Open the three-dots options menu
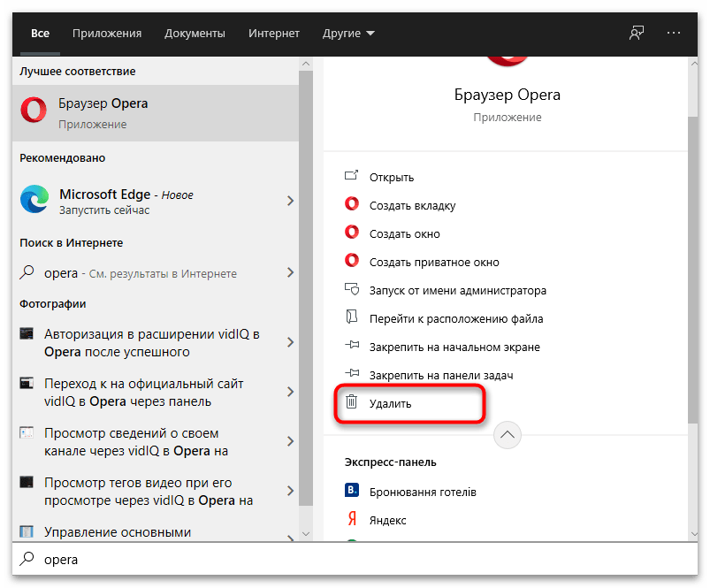This screenshot has width=710, height=588. [674, 33]
